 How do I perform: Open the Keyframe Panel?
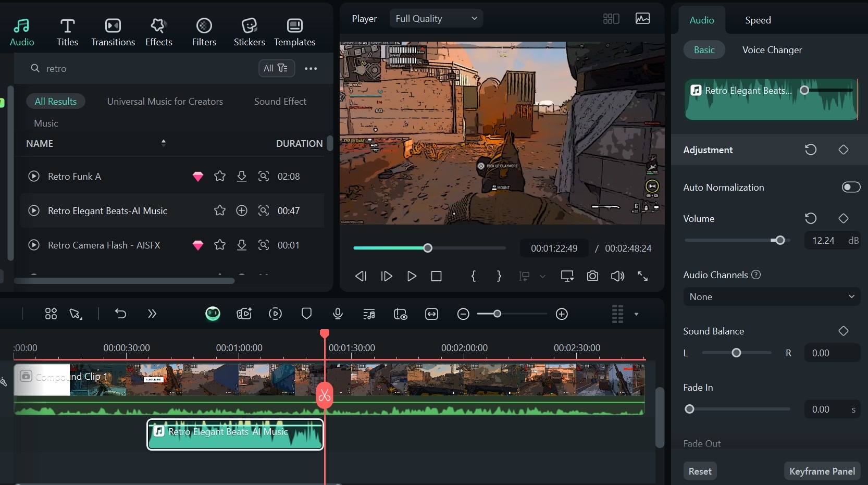(822, 471)
